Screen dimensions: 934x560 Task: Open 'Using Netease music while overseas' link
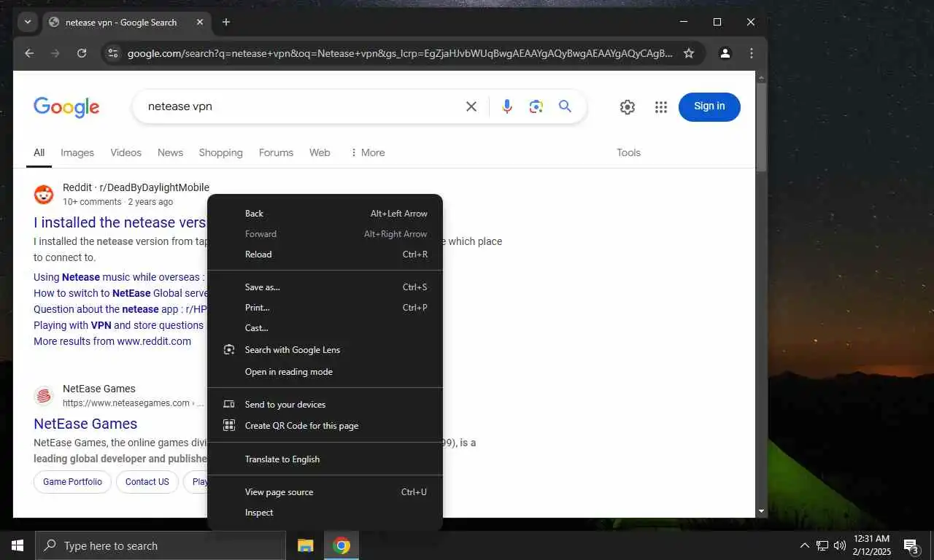pos(120,277)
